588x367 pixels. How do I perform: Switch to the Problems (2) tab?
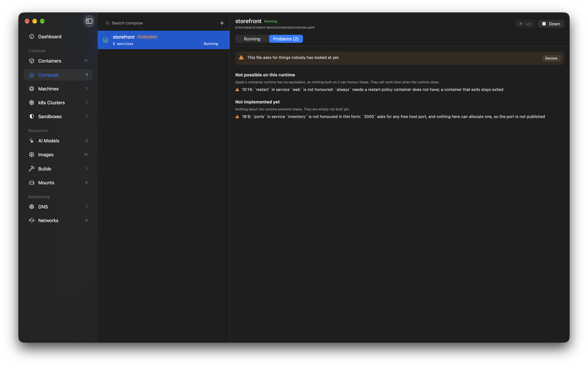(286, 39)
